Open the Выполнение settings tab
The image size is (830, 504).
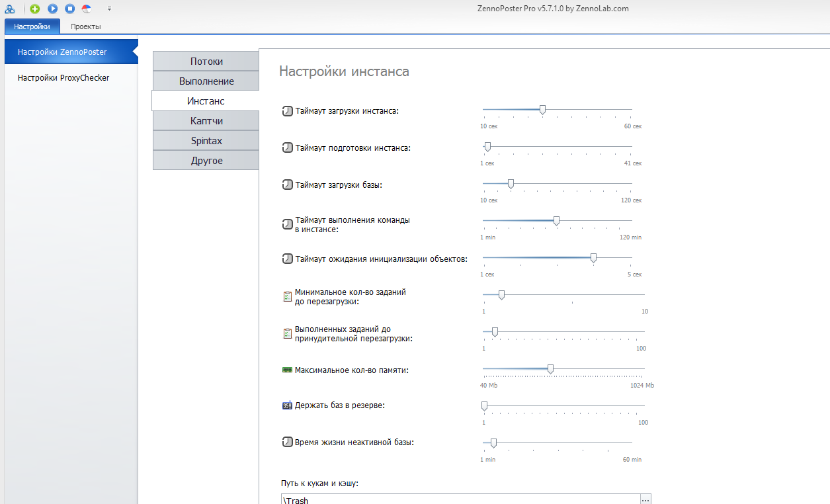point(206,81)
